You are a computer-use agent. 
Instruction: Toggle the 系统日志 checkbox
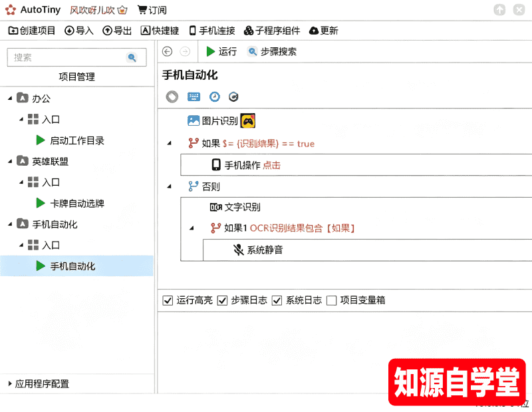(x=277, y=300)
